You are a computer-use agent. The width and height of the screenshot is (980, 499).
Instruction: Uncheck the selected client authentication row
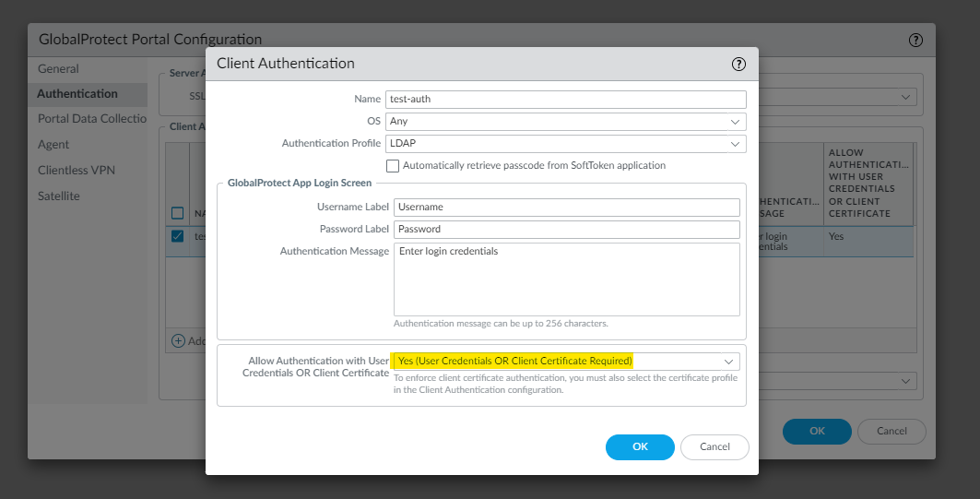coord(178,236)
